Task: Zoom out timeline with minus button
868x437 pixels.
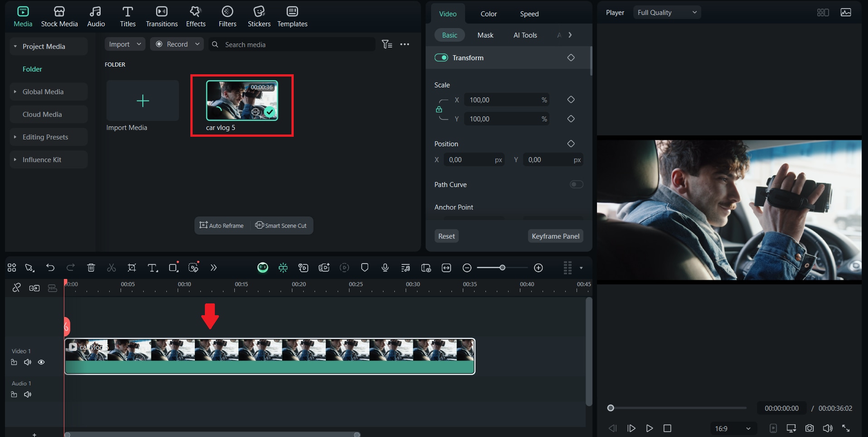Action: (467, 268)
